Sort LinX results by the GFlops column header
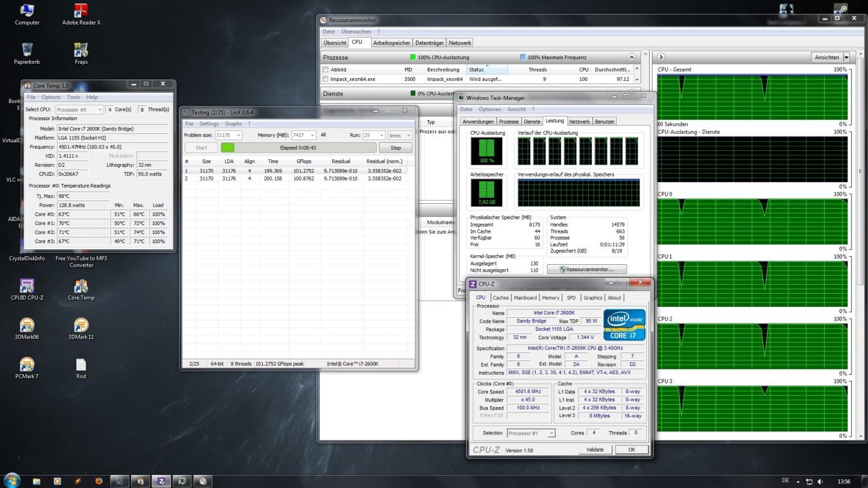Screen dimensions: 868x488 pos(304,161)
